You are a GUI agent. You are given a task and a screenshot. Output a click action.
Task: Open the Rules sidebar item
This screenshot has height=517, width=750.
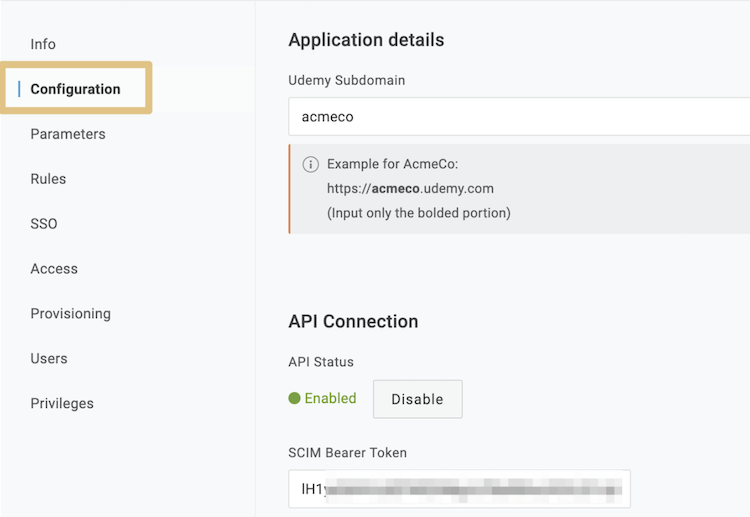tap(48, 179)
